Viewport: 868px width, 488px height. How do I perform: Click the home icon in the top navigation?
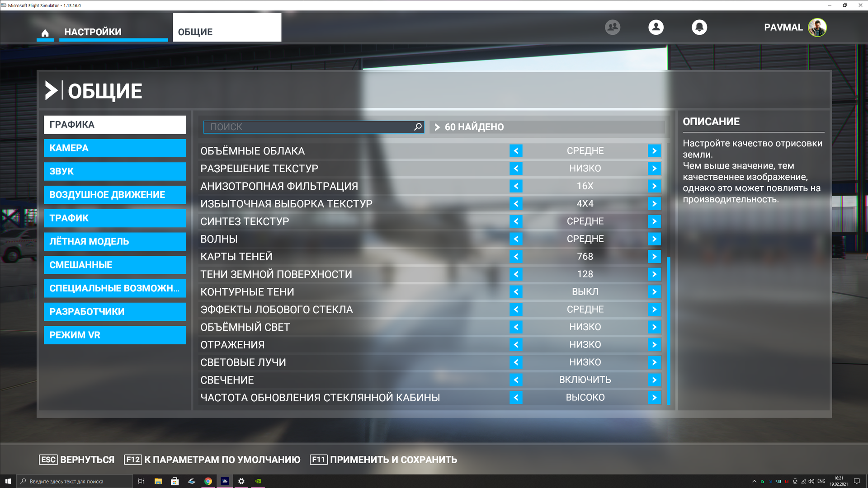(45, 32)
